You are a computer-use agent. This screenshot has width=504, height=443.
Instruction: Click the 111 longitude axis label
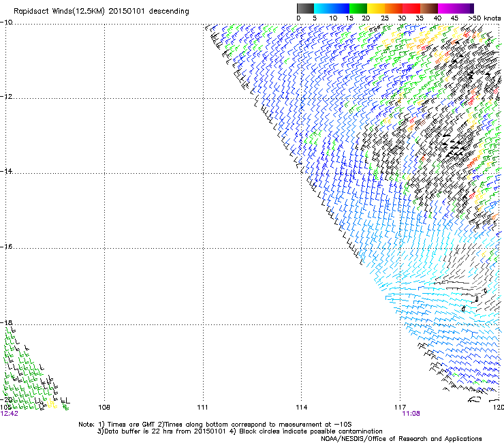tap(202, 408)
